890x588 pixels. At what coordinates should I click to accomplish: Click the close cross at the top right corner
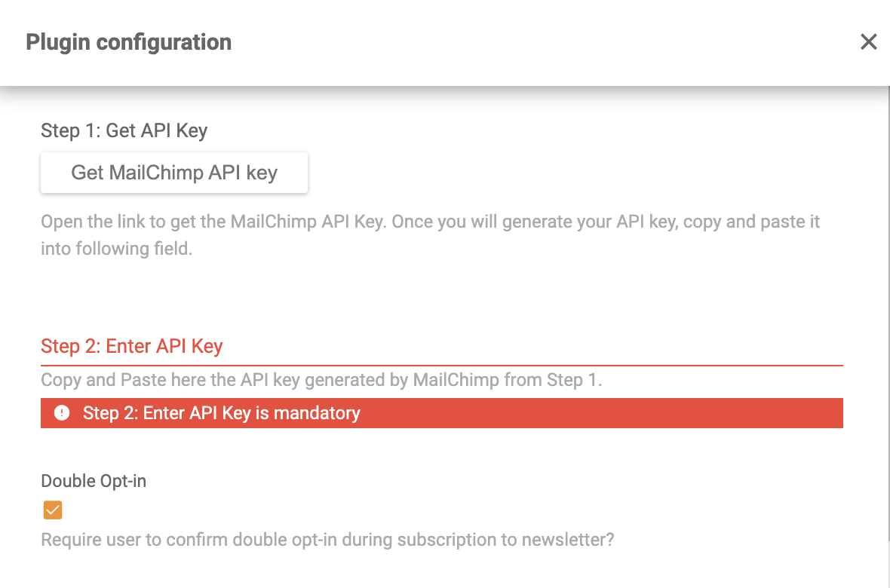point(868,41)
